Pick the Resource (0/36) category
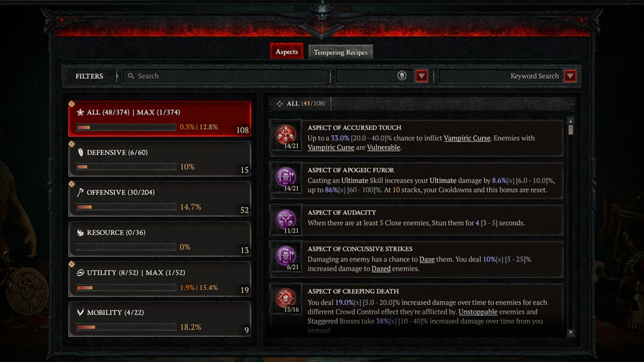Screen dimensions: 644x362 159,239
